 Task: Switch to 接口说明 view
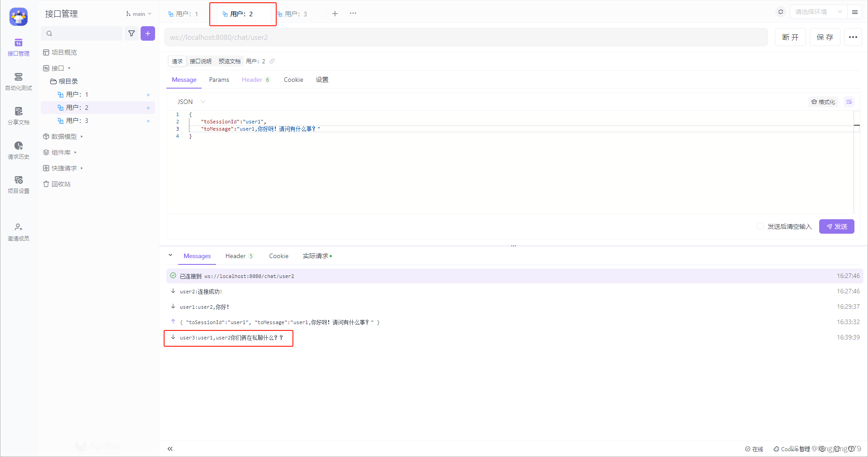pyautogui.click(x=200, y=61)
